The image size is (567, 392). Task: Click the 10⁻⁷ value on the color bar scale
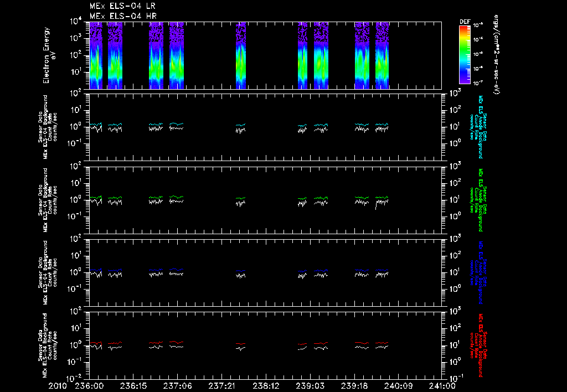478,83
